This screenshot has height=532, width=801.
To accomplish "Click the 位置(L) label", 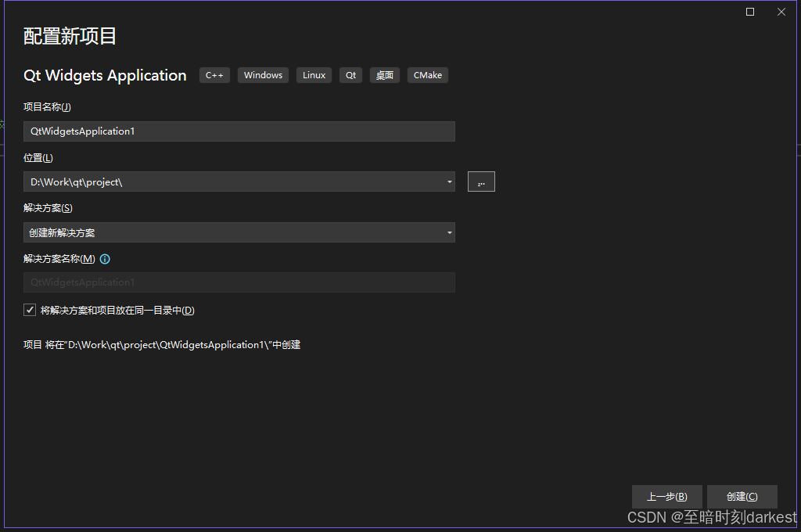I will pos(38,157).
